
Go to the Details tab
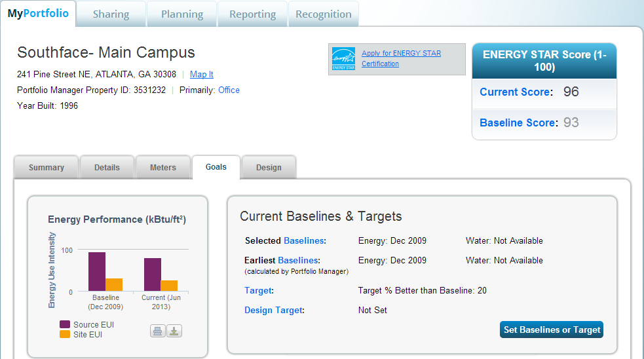tap(107, 168)
